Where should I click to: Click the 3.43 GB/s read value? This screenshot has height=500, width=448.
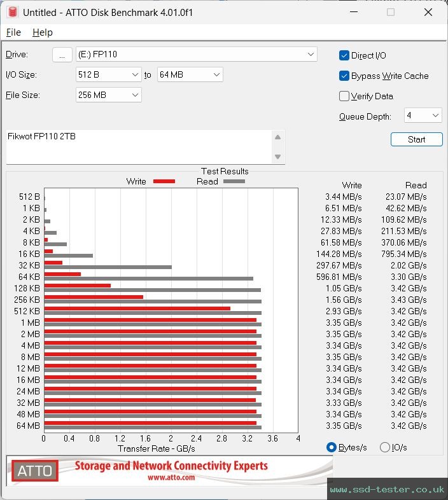coord(409,300)
